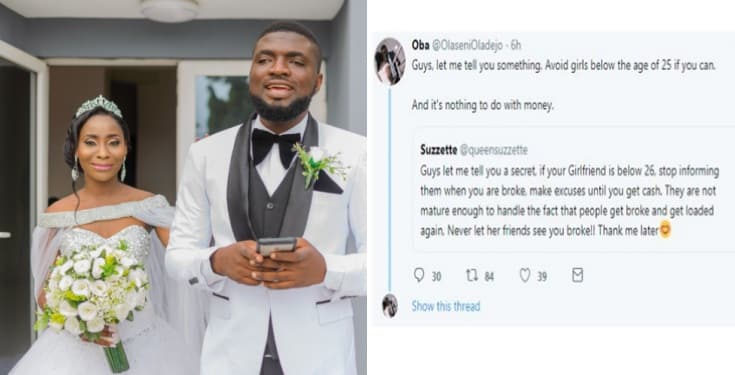Click the sunflower emoji in quoted tweet
Screen dimensions: 735x375
coord(665,230)
